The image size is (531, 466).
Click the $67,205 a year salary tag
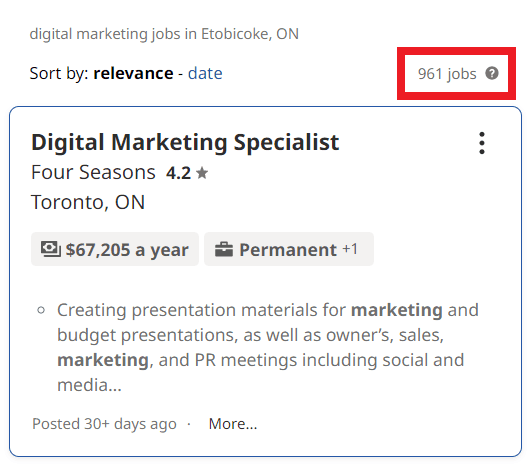click(x=115, y=249)
